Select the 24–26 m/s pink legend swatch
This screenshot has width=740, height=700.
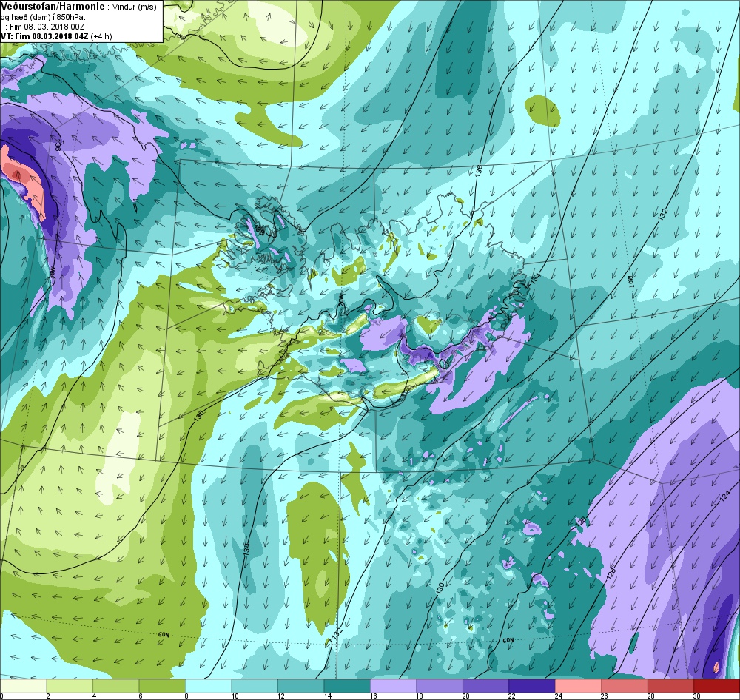tap(579, 685)
